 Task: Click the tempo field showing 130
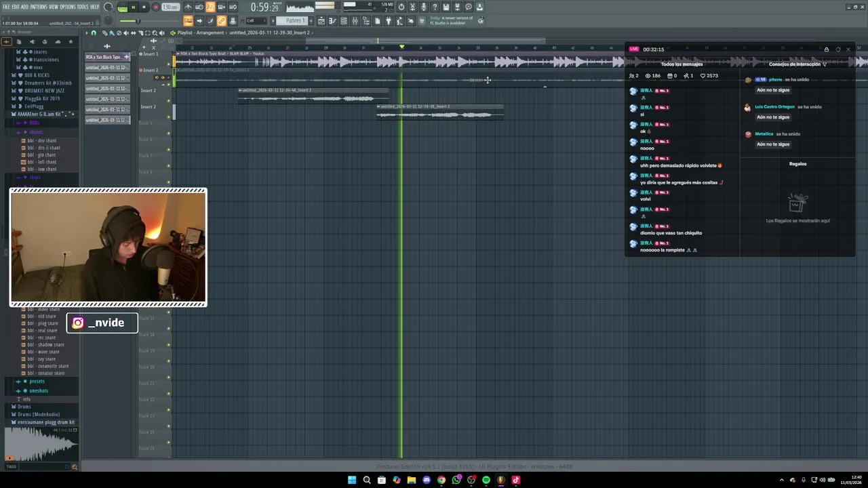(170, 7)
